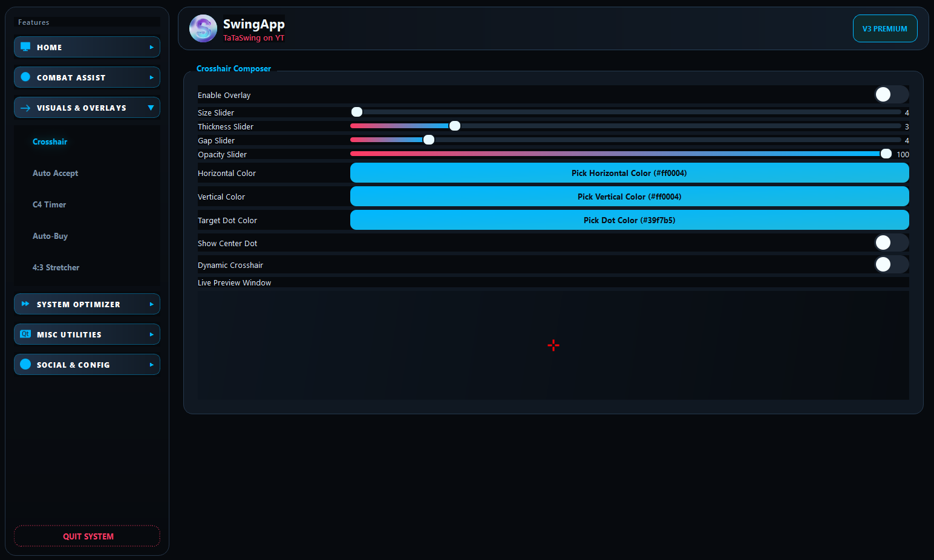Click the COMBAT ASSIST label text
The image size is (934, 560).
(x=71, y=77)
